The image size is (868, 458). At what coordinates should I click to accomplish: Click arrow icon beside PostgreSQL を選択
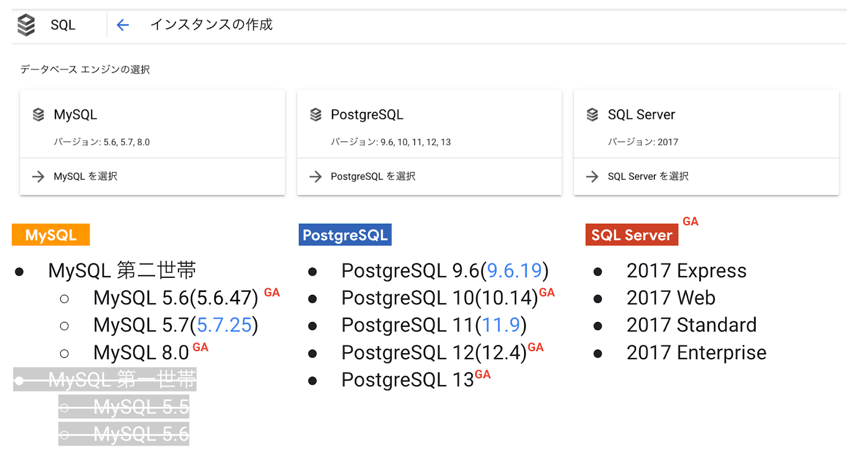[315, 176]
